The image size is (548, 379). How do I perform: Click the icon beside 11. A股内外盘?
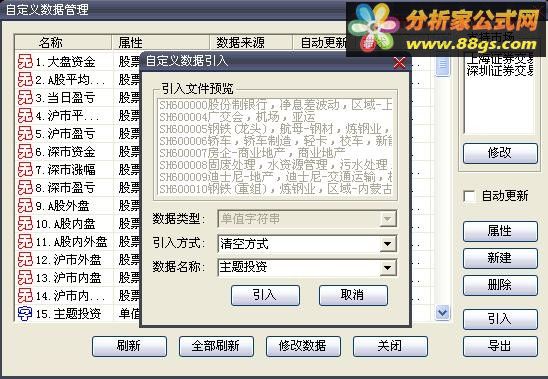point(25,242)
